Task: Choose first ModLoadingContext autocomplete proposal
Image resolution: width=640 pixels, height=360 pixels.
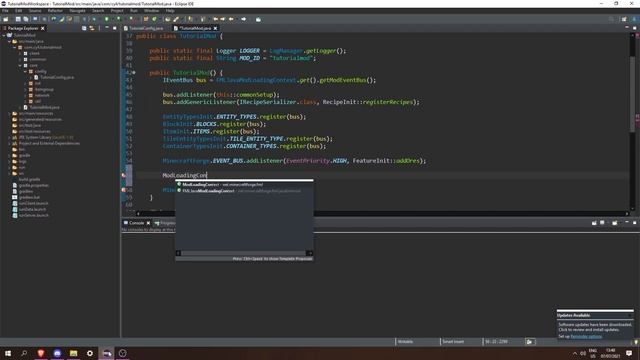Action: pyautogui.click(x=244, y=184)
